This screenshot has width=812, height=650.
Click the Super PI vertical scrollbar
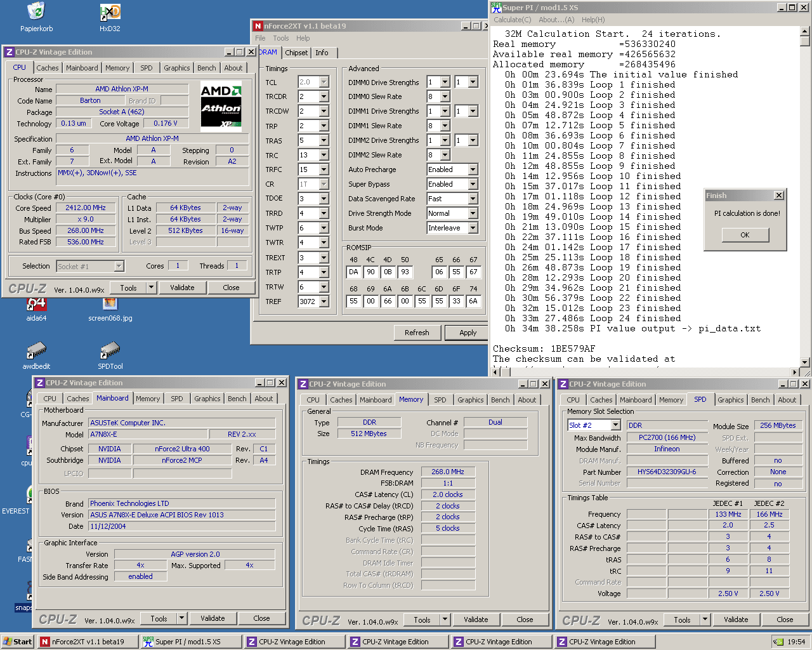[805, 190]
